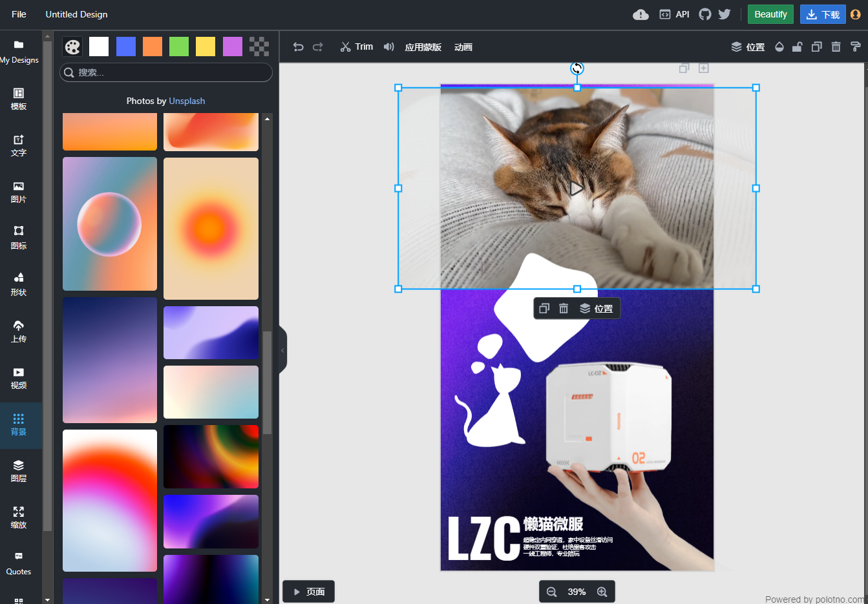868x604 pixels.
Task: Open the 缩放 (Resize) side panel
Action: click(x=19, y=517)
